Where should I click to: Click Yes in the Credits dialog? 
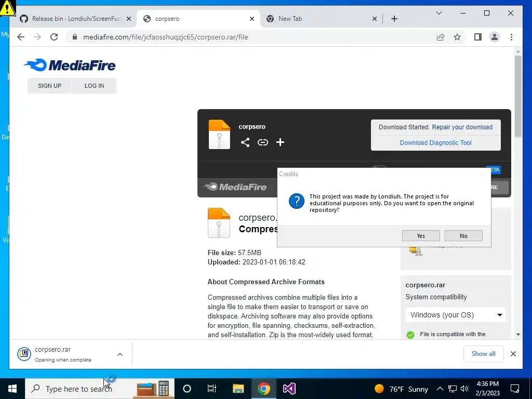421,236
